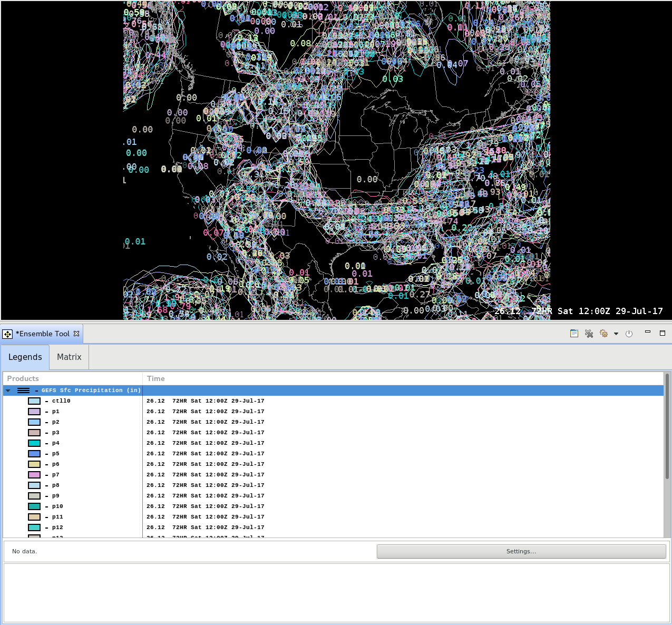Close the Ensemble Tool tab
The height and width of the screenshot is (625, 672).
pos(76,334)
